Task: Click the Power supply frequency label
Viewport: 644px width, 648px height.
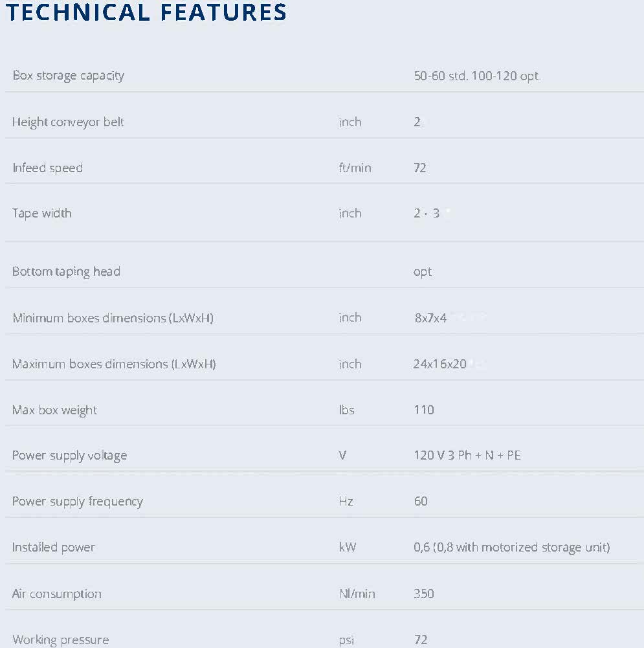Action: tap(77, 502)
